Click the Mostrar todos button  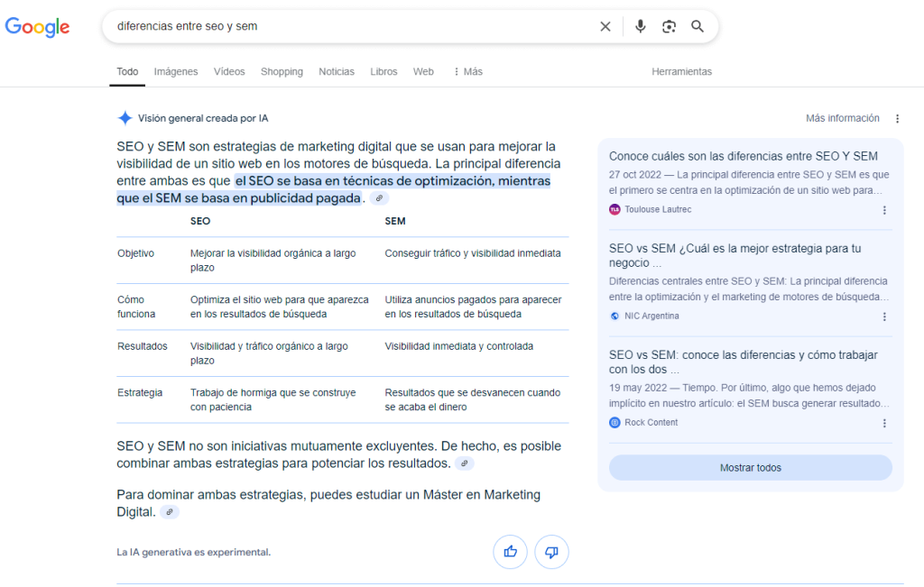click(x=750, y=468)
